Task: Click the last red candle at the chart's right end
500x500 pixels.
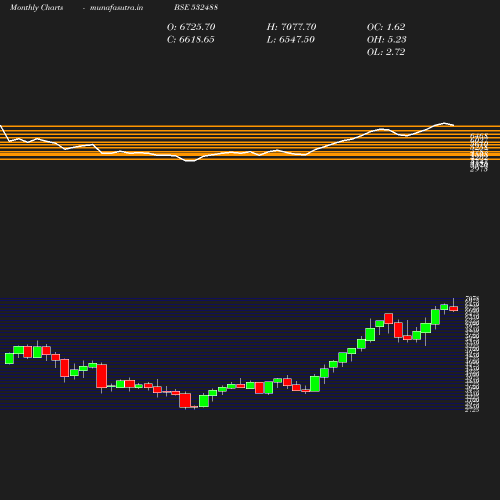Action: point(454,308)
